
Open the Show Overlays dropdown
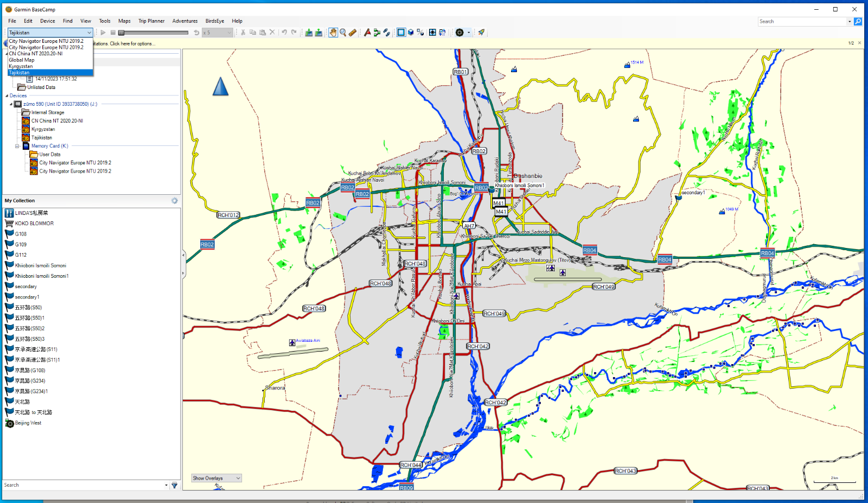[216, 478]
